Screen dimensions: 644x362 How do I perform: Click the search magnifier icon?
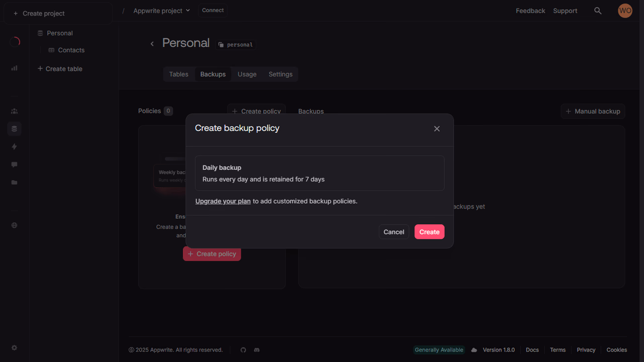pos(598,11)
